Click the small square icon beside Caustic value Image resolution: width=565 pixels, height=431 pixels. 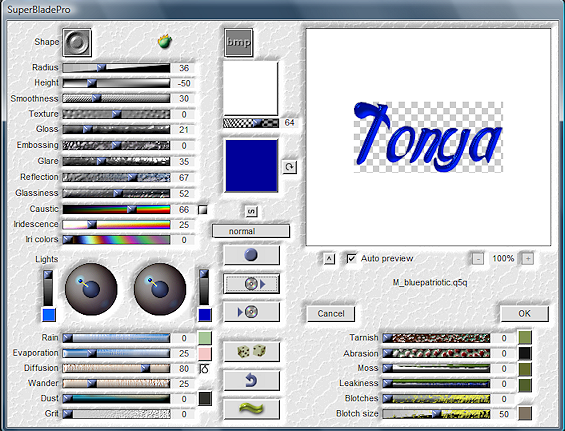pyautogui.click(x=203, y=210)
